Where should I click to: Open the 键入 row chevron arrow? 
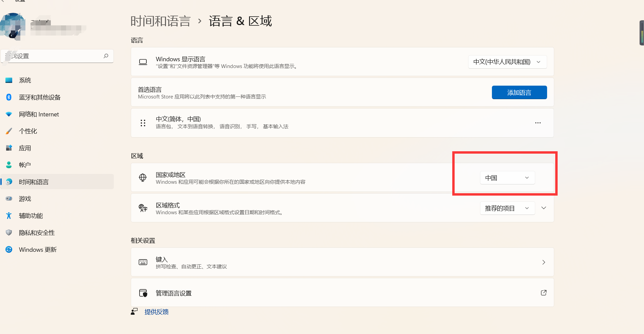tap(544, 262)
